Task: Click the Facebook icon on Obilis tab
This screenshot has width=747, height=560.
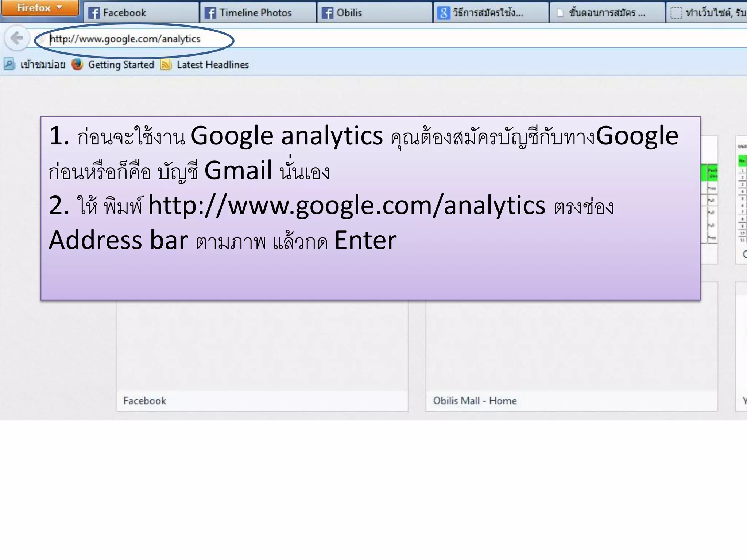Action: [327, 13]
